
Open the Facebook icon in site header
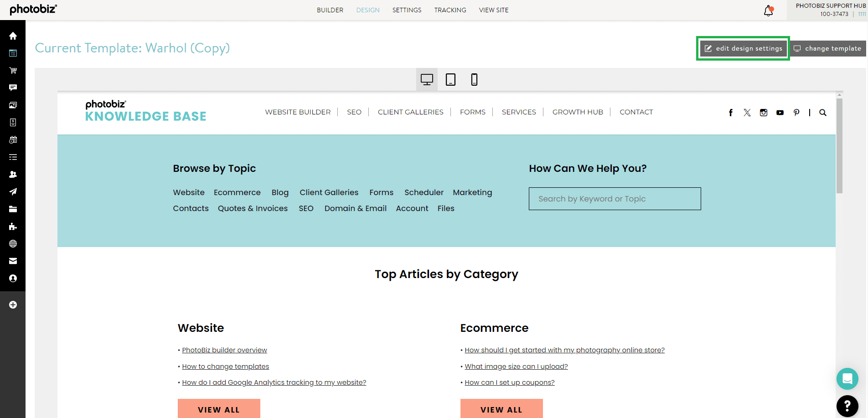tap(731, 113)
